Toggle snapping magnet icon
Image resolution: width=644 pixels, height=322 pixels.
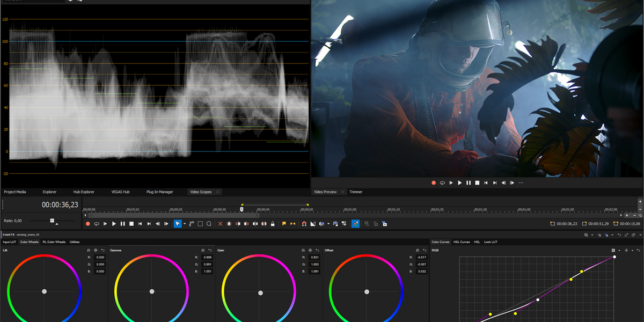coord(304,224)
